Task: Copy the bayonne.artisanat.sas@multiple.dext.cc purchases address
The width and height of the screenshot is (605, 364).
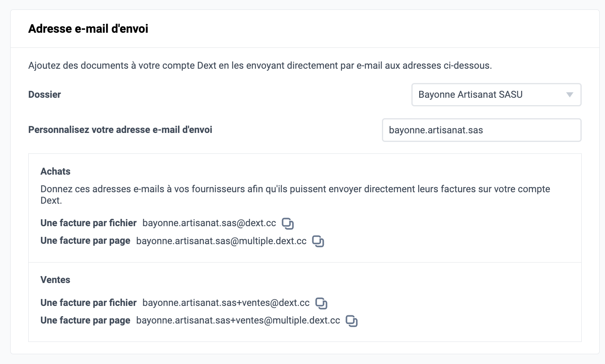Action: pos(318,241)
